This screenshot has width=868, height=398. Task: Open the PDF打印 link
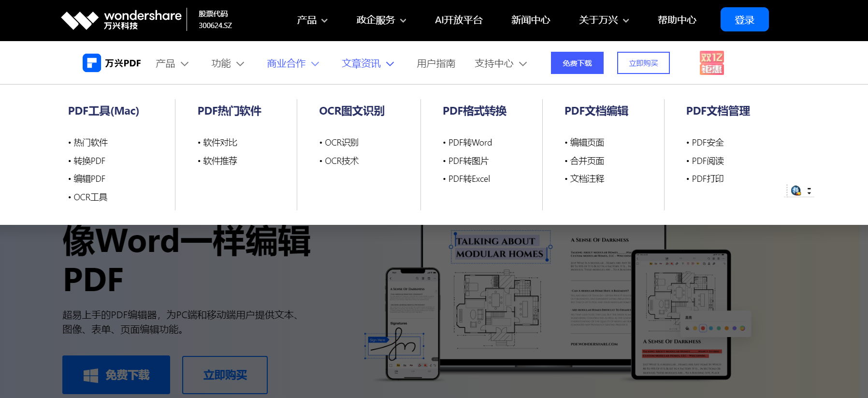click(x=708, y=179)
